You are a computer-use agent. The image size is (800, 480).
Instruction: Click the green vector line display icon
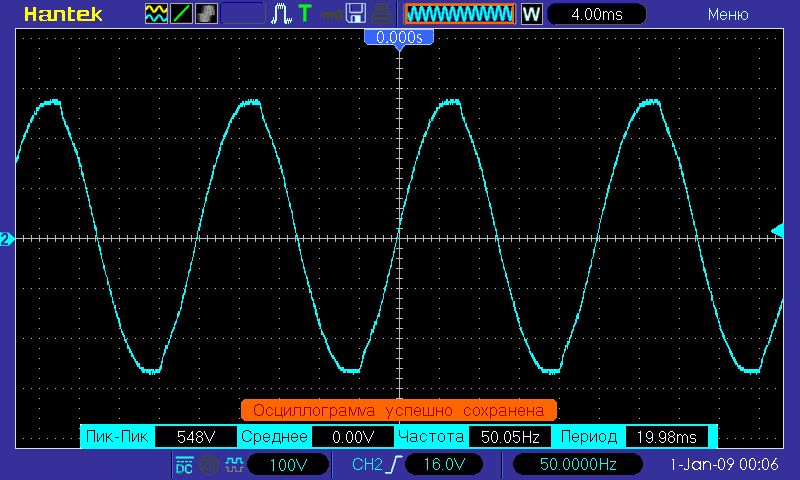(x=181, y=14)
